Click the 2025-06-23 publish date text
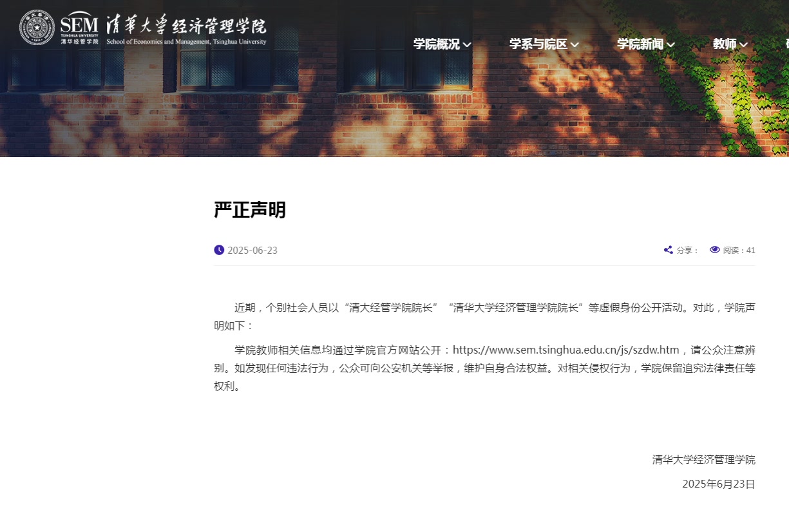789x532 pixels. [x=252, y=251]
